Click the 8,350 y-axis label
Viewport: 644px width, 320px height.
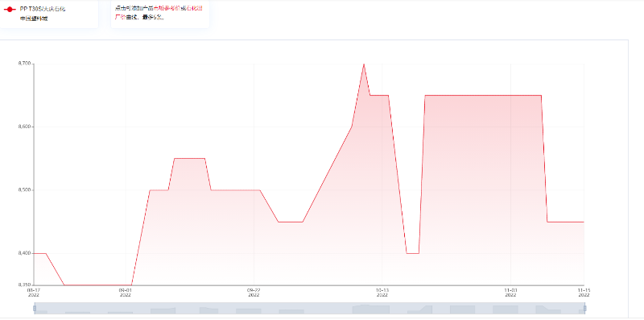click(25, 285)
